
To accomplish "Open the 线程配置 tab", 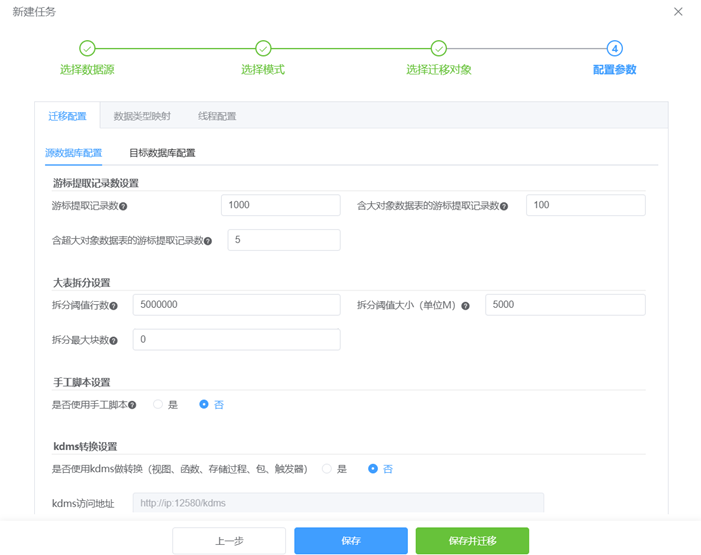I will 217,116.
